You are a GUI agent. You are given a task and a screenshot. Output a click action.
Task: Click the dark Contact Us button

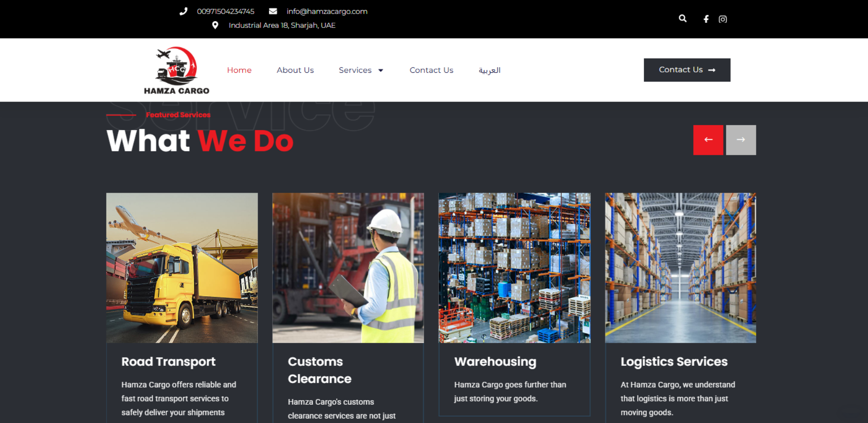pos(686,70)
